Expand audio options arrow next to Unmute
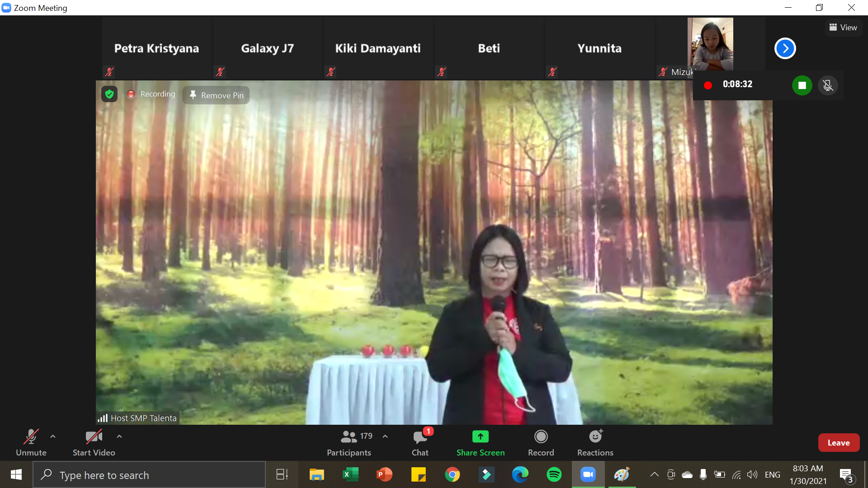This screenshot has width=868, height=488. 53,436
